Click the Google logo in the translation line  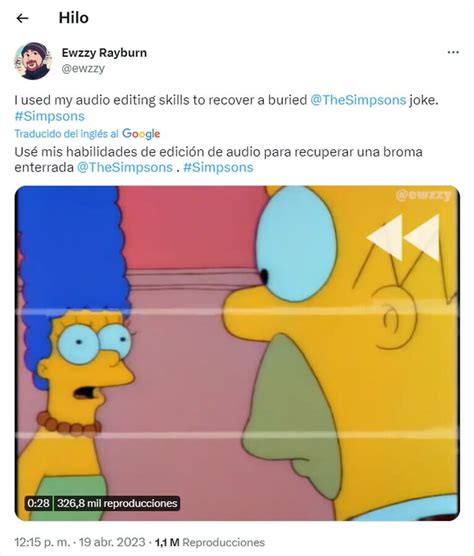(x=141, y=134)
